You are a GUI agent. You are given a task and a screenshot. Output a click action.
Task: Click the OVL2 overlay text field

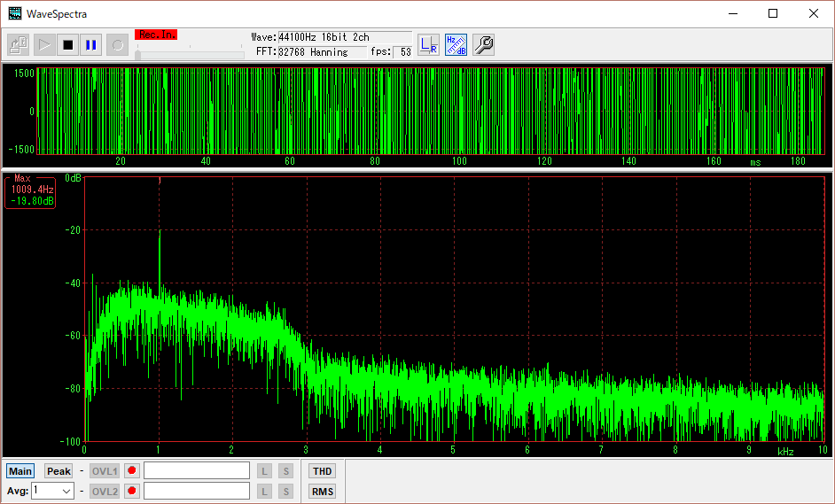pos(196,492)
